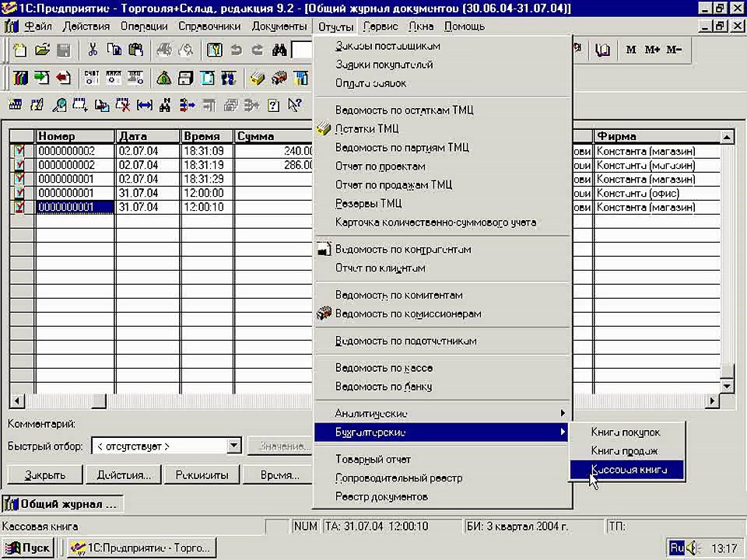Image resolution: width=747 pixels, height=560 pixels.
Task: Click the Закрыть button
Action: point(45,474)
